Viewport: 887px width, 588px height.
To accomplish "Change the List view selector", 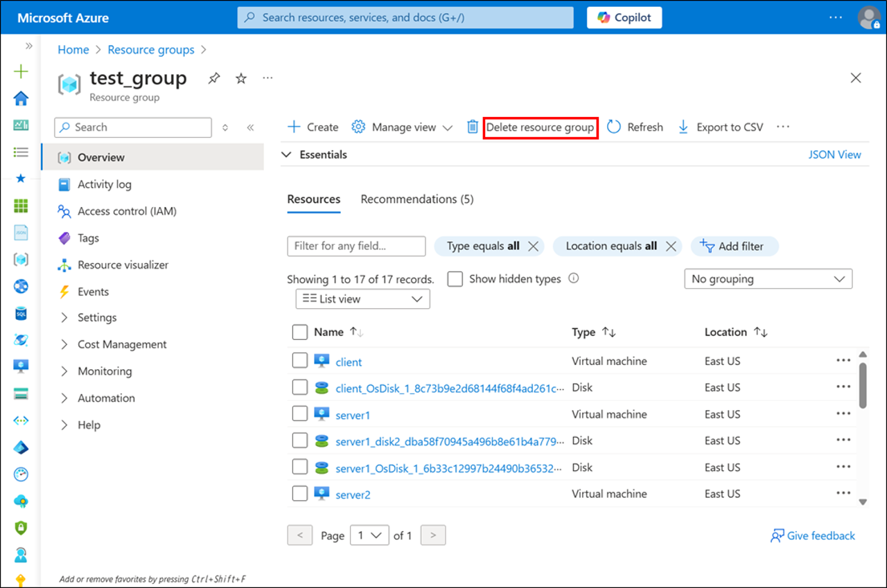I will point(362,299).
